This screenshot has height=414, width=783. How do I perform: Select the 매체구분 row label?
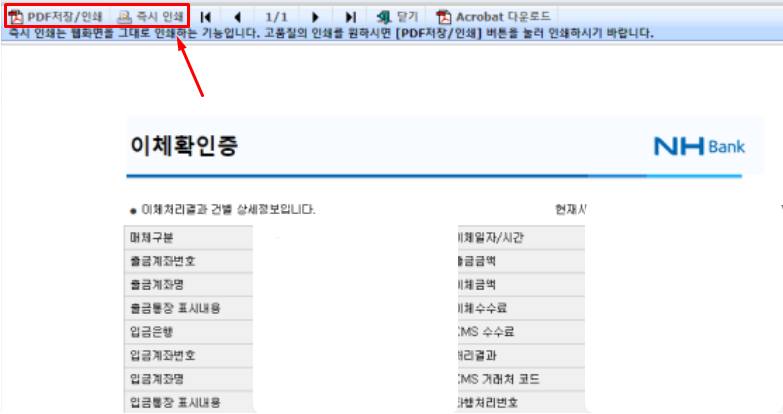(151, 238)
